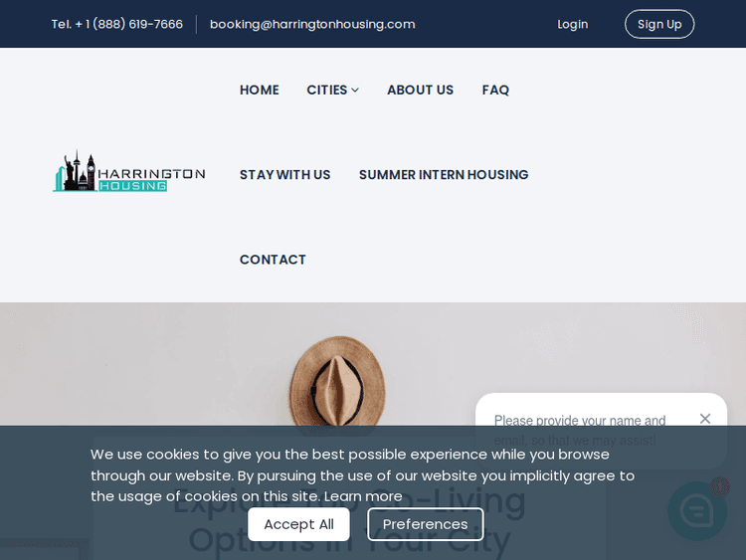This screenshot has height=560, width=746.
Task: Call the phone number link
Action: (x=117, y=24)
